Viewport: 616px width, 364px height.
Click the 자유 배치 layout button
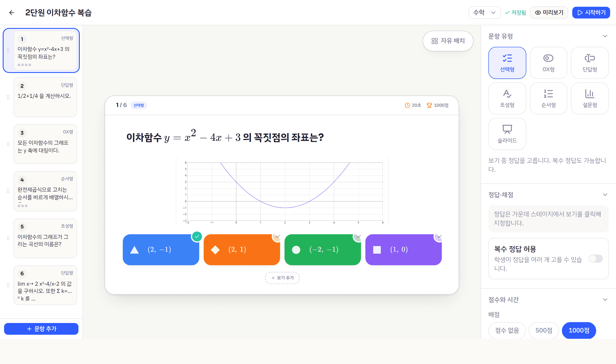coord(448,41)
